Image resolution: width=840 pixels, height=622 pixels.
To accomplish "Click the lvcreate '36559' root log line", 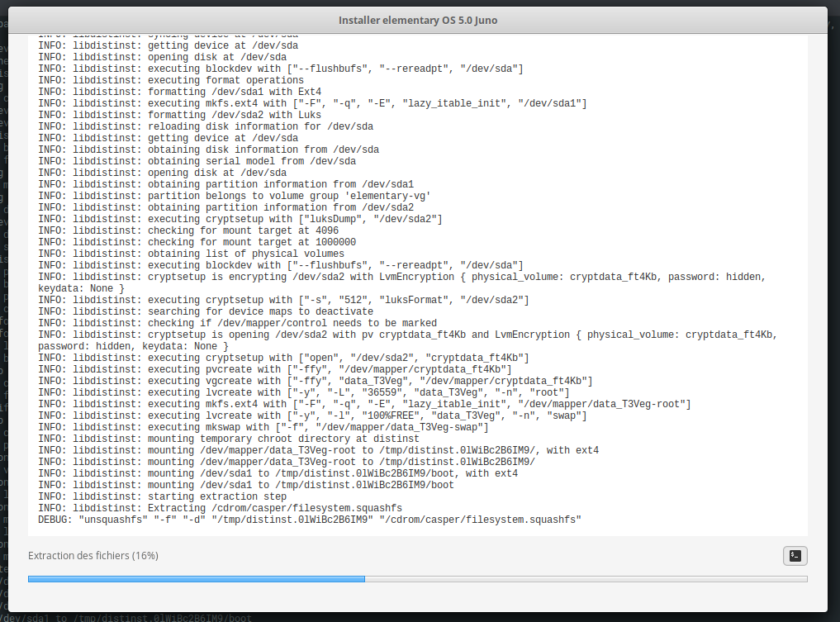I will coord(304,392).
